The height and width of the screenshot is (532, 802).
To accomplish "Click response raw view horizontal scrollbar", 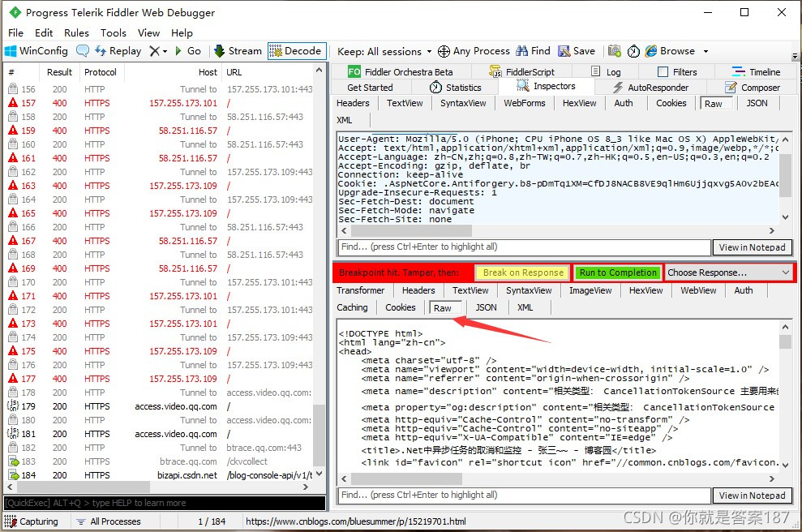I will click(406, 478).
